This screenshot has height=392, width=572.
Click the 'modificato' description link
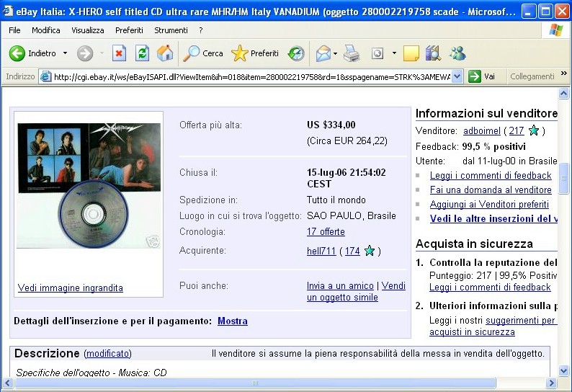(107, 354)
